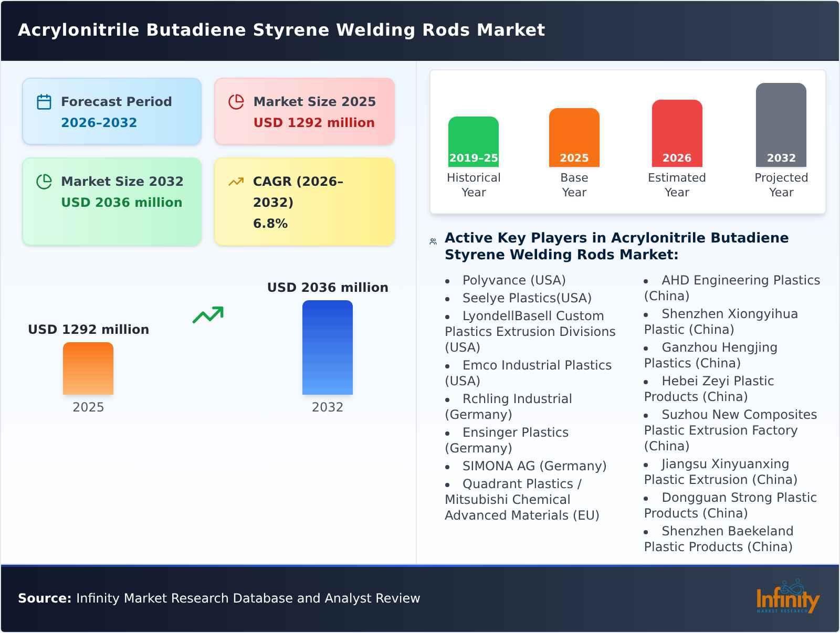Select the Market Size 2025 card

[x=304, y=110]
